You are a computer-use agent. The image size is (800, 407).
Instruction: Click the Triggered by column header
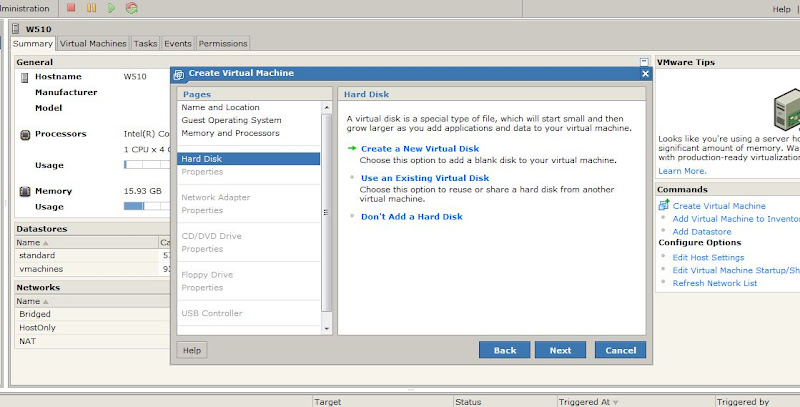[757, 401]
